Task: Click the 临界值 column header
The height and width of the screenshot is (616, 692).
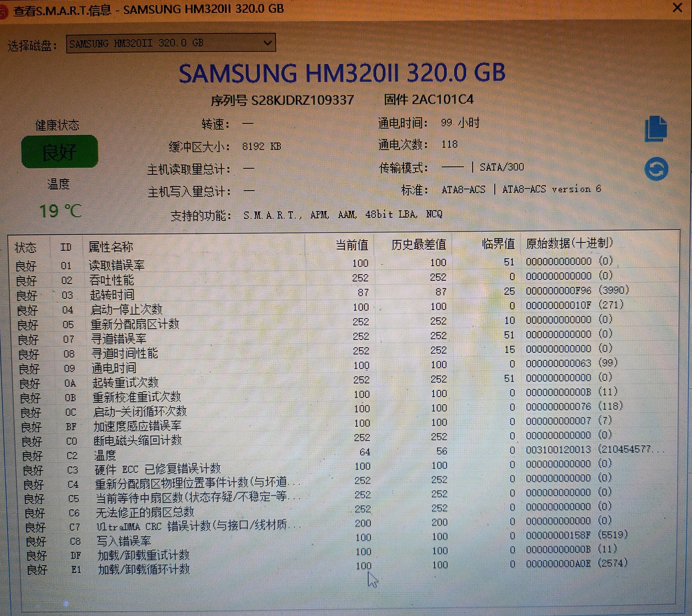Action: pyautogui.click(x=498, y=244)
